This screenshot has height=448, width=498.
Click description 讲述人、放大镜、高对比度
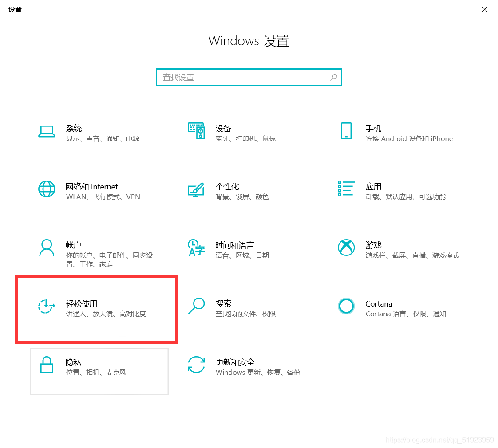pos(106,314)
